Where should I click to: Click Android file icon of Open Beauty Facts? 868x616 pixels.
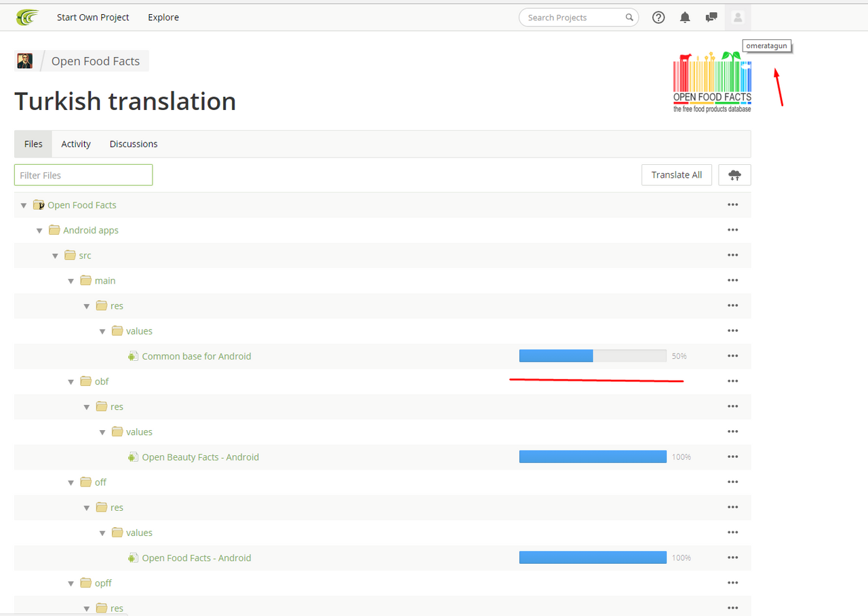tap(133, 457)
